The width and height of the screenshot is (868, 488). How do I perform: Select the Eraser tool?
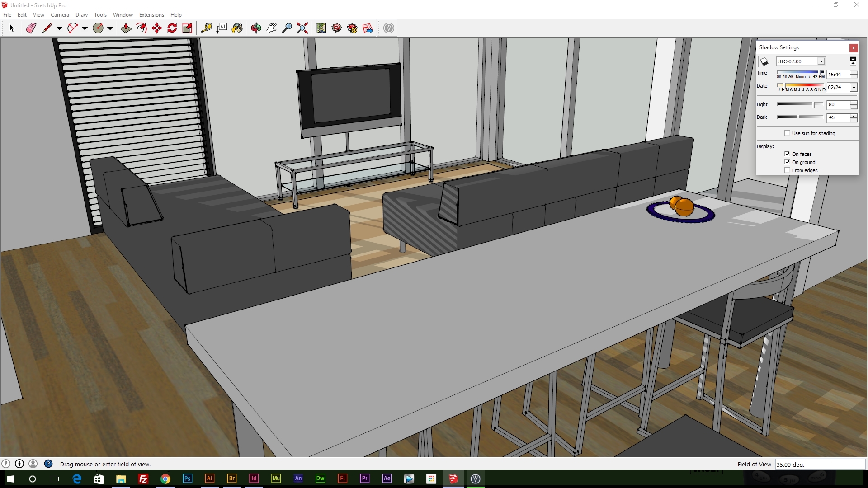tap(31, 28)
